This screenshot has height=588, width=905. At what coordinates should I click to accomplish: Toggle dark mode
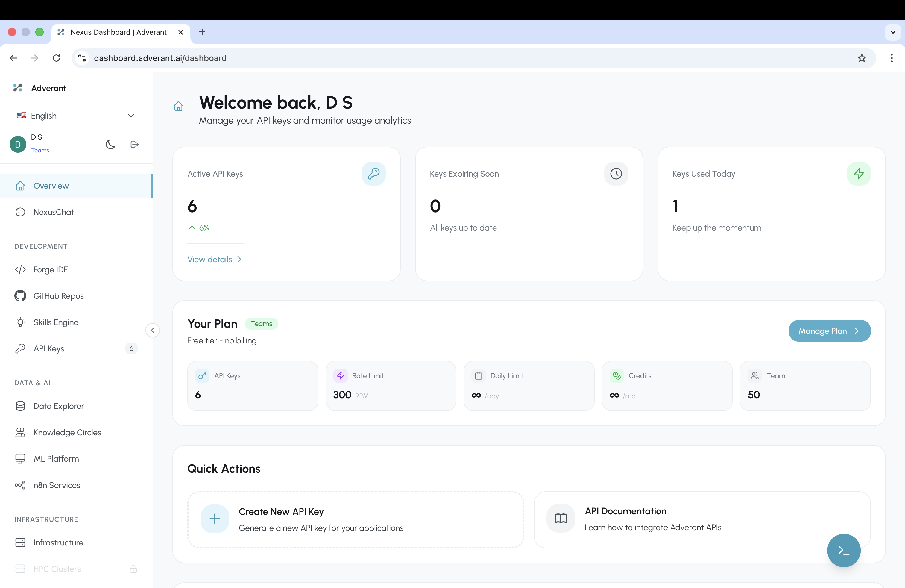[110, 144]
